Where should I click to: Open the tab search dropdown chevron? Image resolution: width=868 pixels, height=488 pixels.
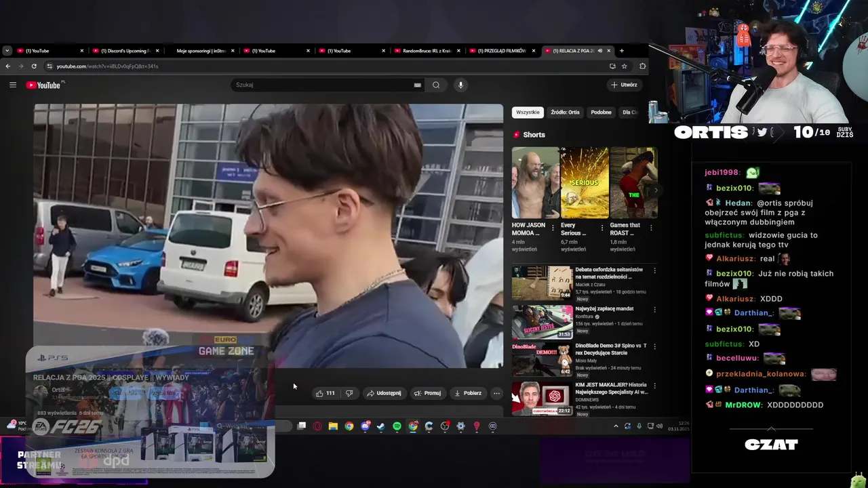7,50
